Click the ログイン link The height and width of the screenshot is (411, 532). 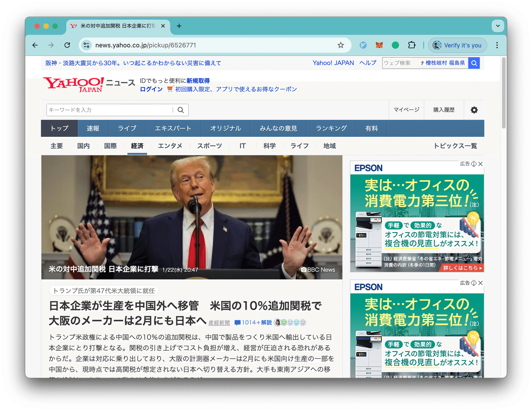pos(151,89)
